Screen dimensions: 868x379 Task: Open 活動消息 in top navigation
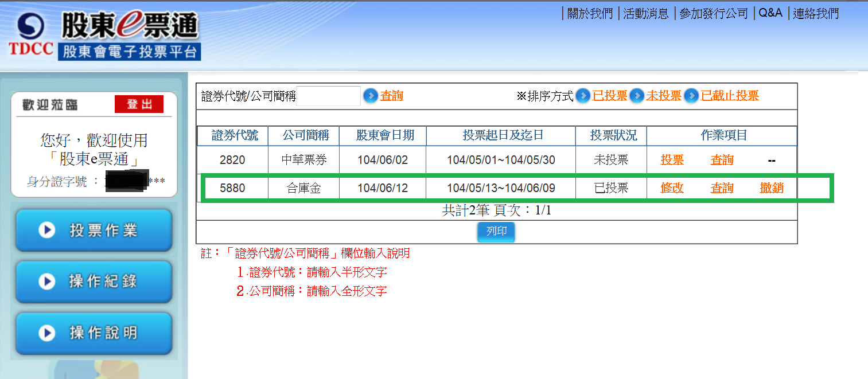[646, 13]
